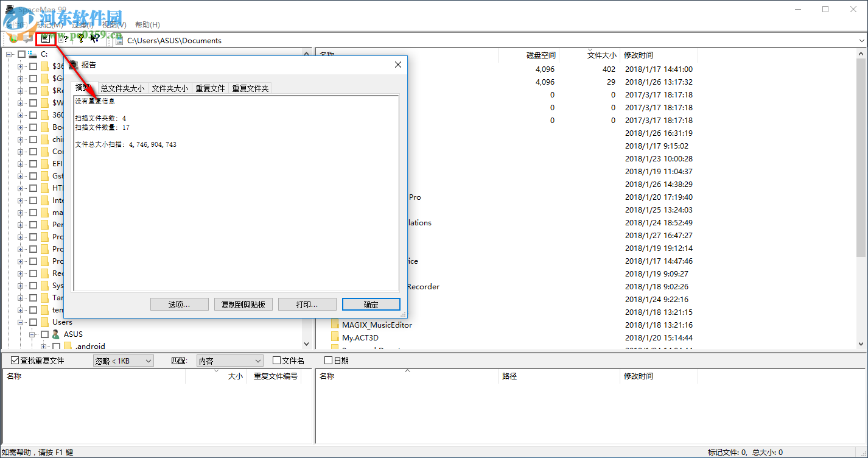The image size is (868, 458).
Task: Tick the checkbox for the .android folder
Action: [56, 347]
